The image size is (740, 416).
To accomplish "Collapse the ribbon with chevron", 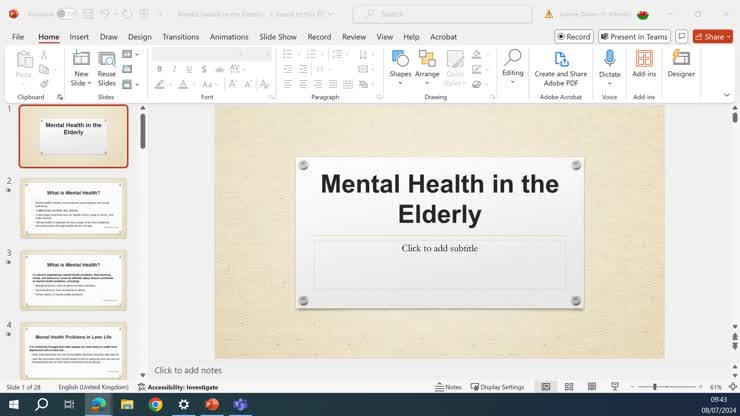I will (727, 95).
